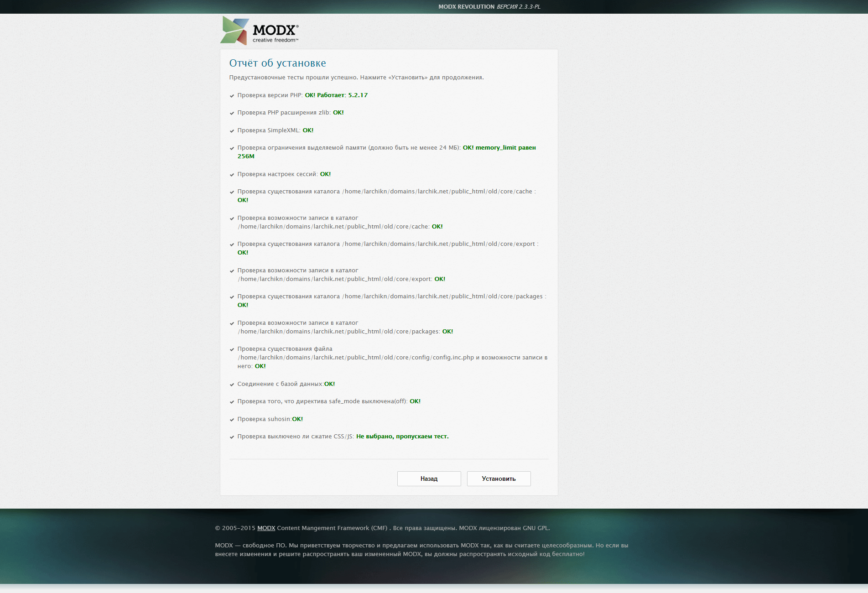Image resolution: width=868 pixels, height=593 pixels.
Task: Click the footer copyright line '© 2005–2015'
Action: point(382,528)
